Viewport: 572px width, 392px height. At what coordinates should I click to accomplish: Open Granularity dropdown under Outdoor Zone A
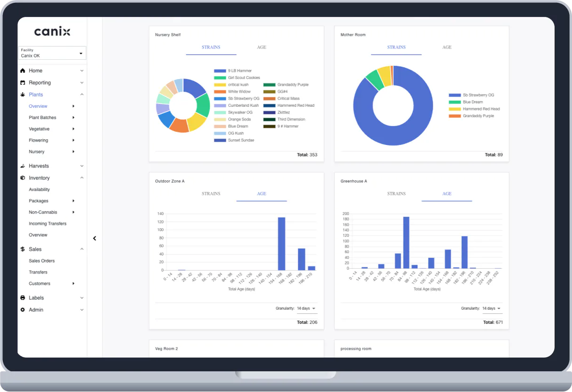click(307, 309)
